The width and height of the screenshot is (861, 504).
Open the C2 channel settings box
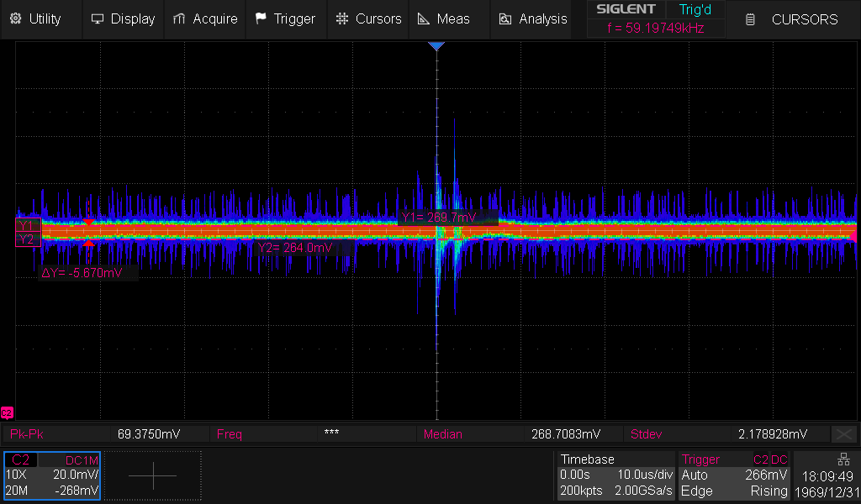pyautogui.click(x=52, y=475)
